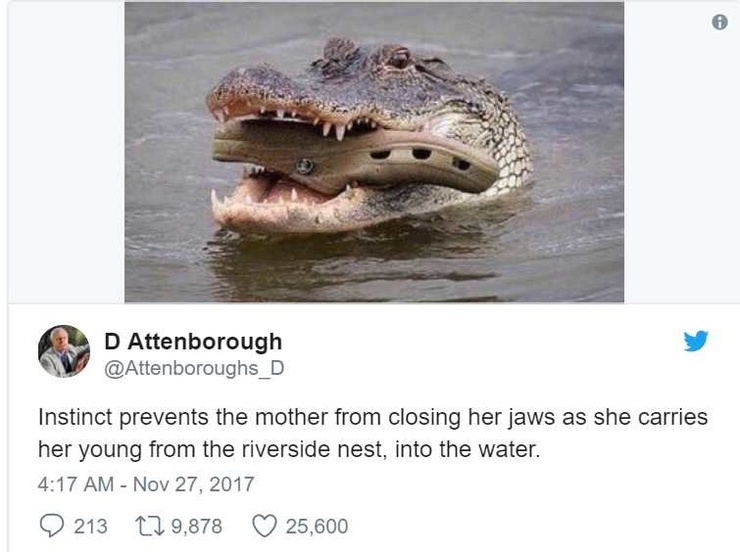Click the info icon above the photo
Viewport: 740px width, 552px height.
719,22
